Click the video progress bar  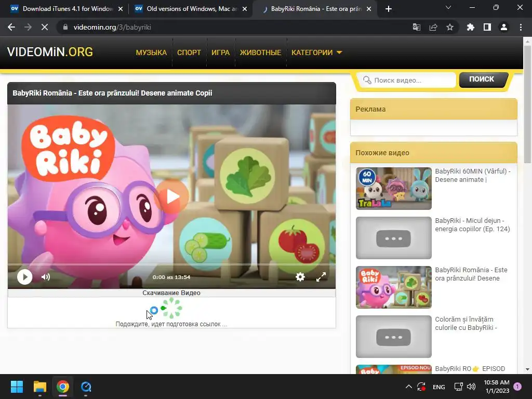click(171, 264)
